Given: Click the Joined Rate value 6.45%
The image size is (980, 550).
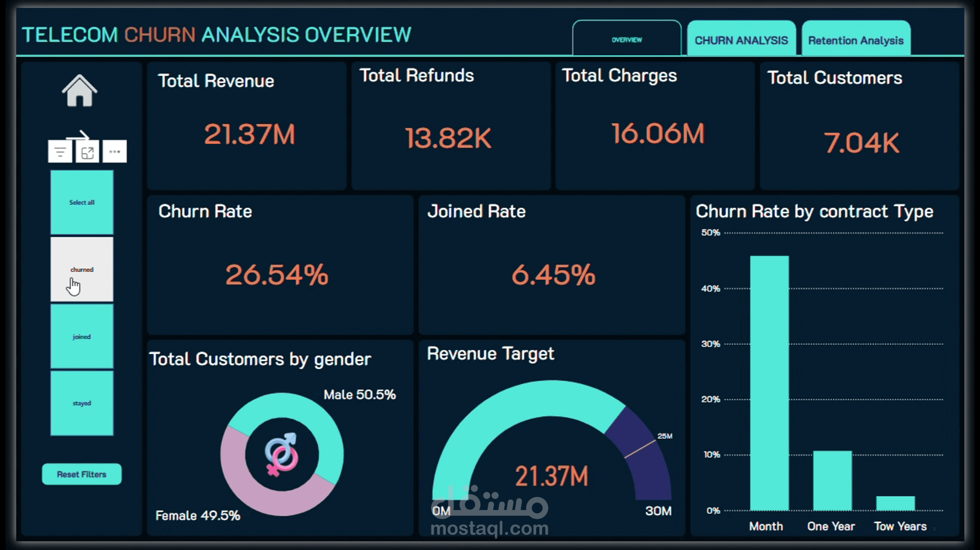Looking at the screenshot, I should [x=554, y=274].
